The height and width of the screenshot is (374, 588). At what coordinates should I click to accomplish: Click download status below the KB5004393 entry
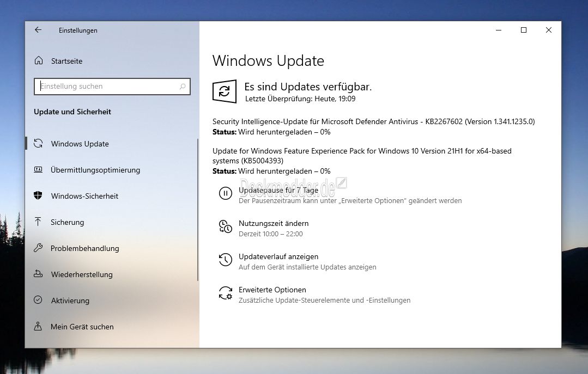tap(271, 171)
